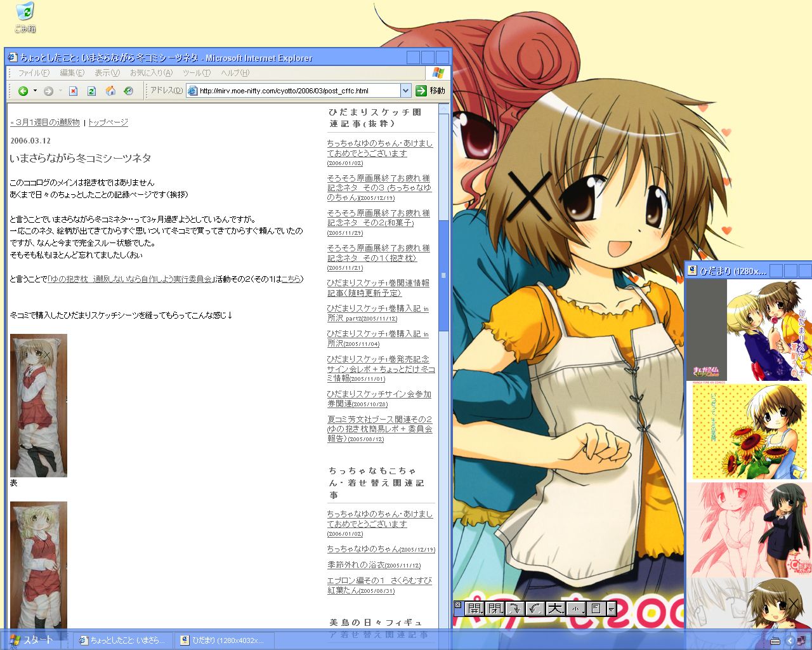This screenshot has height=650, width=812.
Task: Click the article title いまさらながら冬コミシーツネタ
Action: (x=81, y=158)
